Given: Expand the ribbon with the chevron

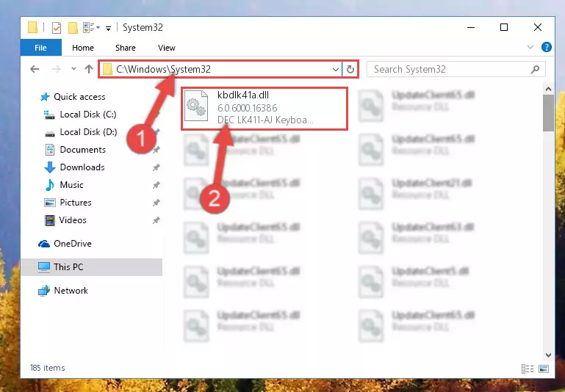Looking at the screenshot, I should coord(530,47).
